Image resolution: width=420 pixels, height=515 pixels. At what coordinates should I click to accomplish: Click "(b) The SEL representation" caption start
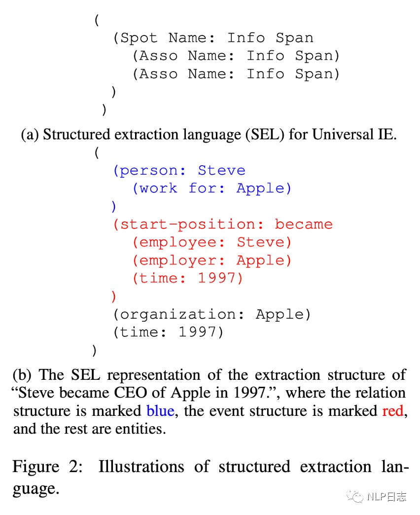[106, 375]
